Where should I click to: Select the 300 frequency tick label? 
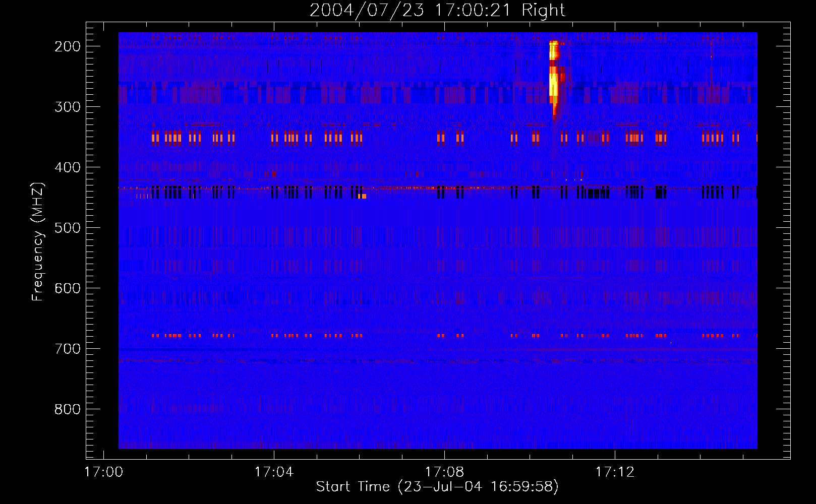68,107
